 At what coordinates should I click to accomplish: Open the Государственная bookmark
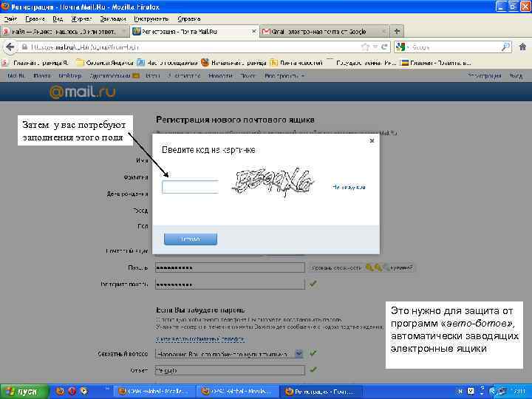361,63
